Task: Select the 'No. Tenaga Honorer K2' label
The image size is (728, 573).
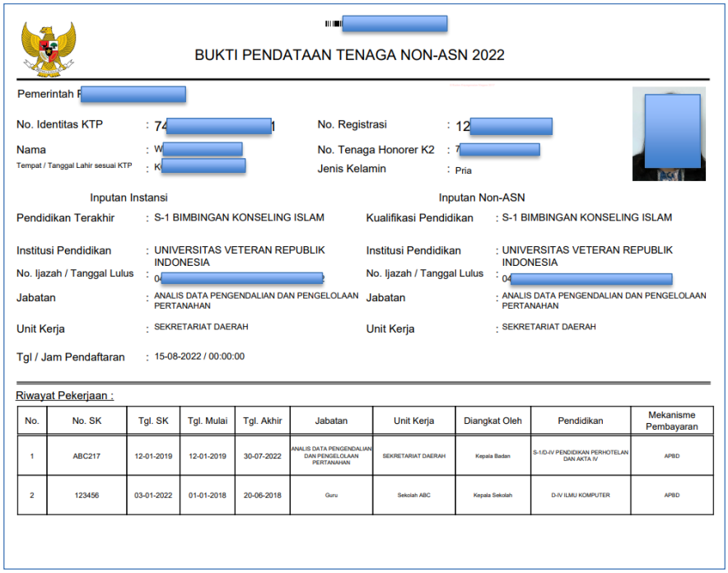Action: point(376,150)
